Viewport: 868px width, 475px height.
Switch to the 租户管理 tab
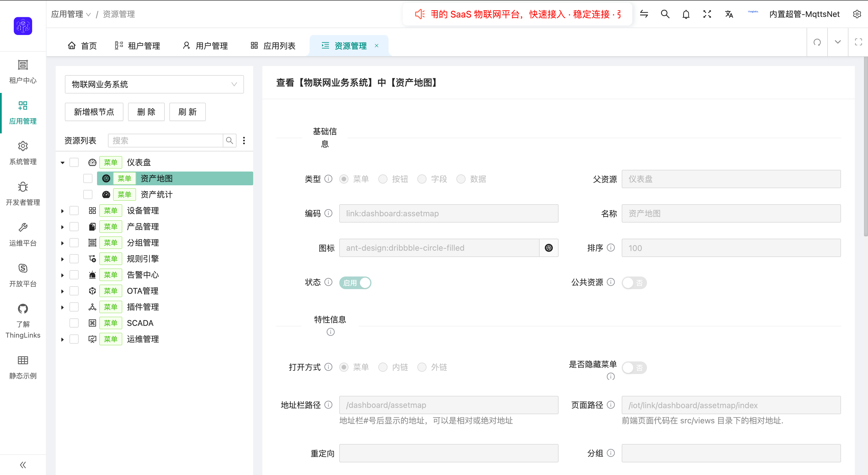point(137,45)
